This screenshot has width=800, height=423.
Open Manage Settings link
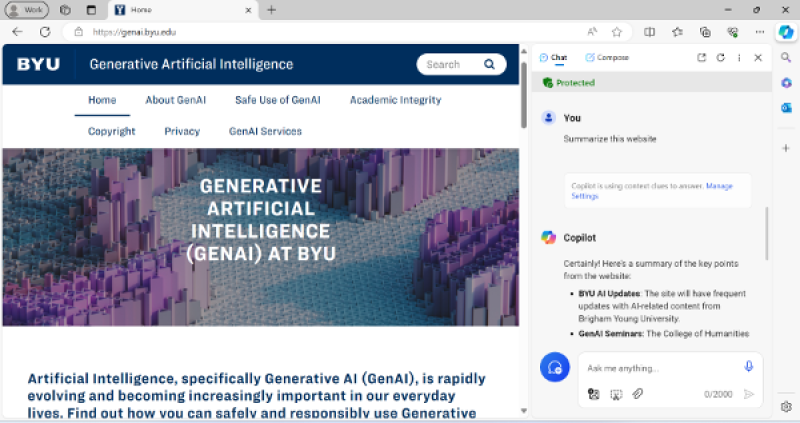(x=652, y=191)
